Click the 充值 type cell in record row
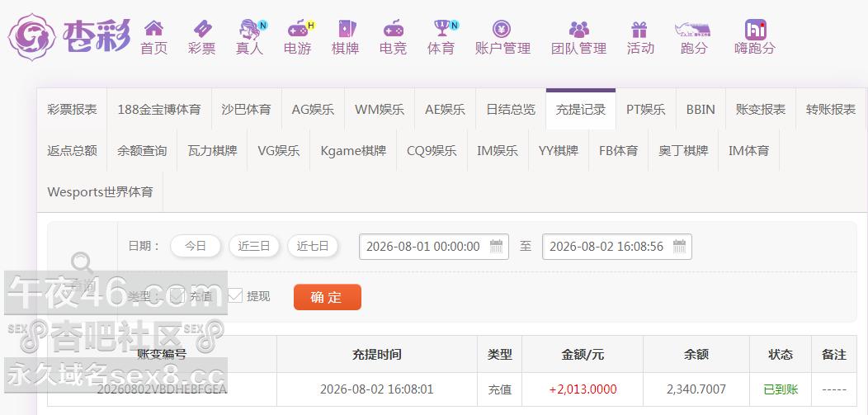The width and height of the screenshot is (868, 415). click(x=499, y=390)
